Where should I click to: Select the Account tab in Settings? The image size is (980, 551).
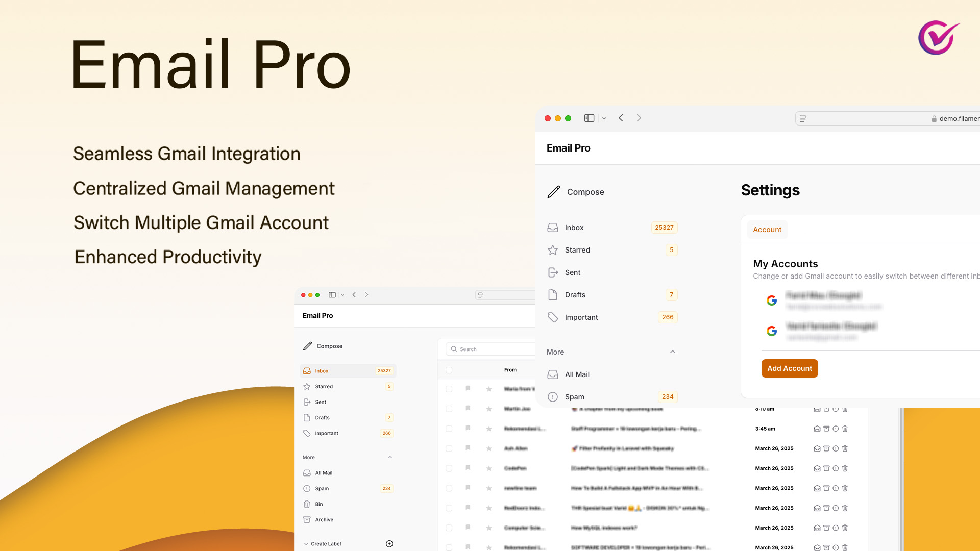click(x=767, y=230)
